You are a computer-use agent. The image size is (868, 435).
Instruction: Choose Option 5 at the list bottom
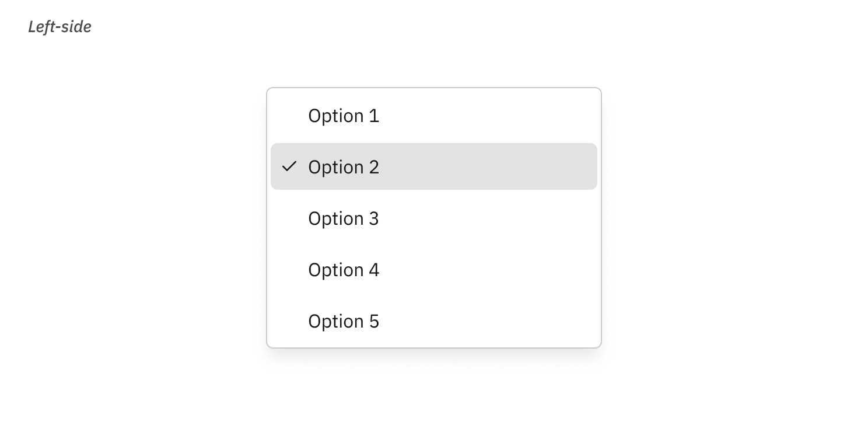click(434, 321)
